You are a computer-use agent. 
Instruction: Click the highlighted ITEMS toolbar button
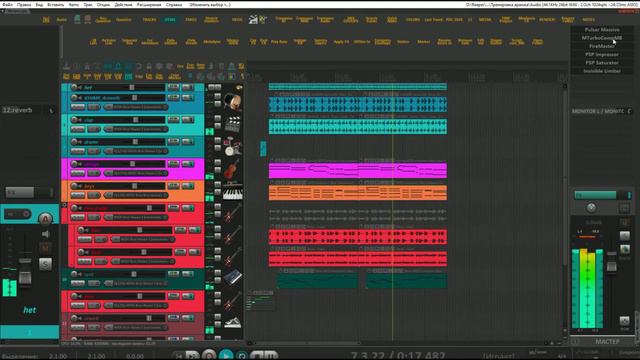[170, 20]
